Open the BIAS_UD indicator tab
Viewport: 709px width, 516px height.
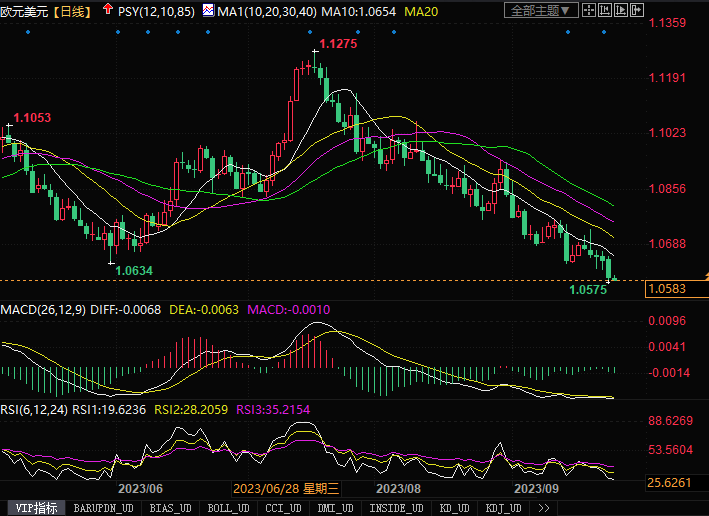(x=172, y=508)
